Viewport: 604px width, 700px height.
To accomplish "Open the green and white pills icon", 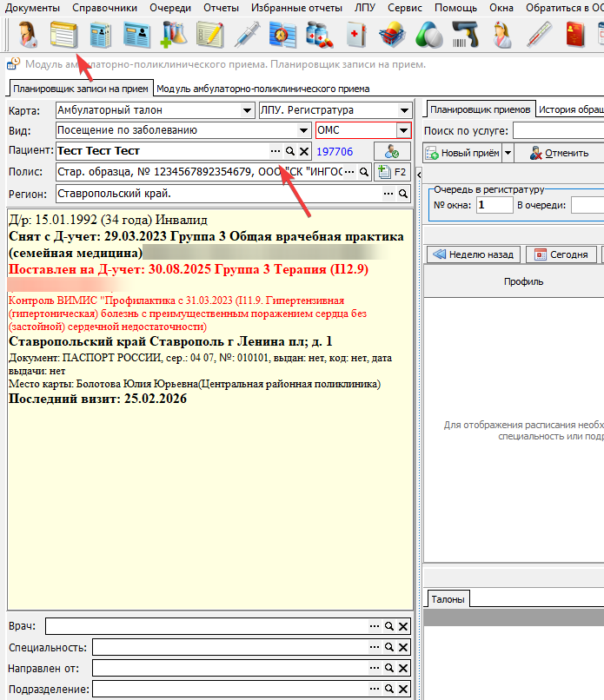I will [428, 35].
